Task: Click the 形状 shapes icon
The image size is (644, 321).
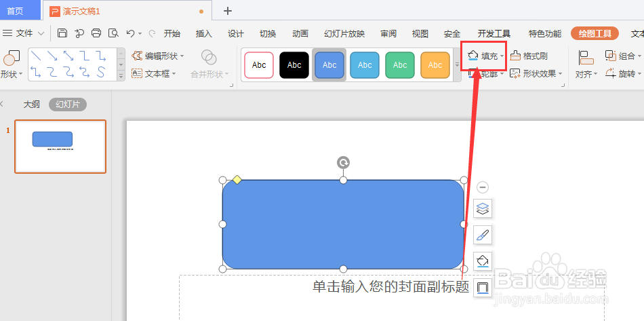Action: pyautogui.click(x=11, y=58)
